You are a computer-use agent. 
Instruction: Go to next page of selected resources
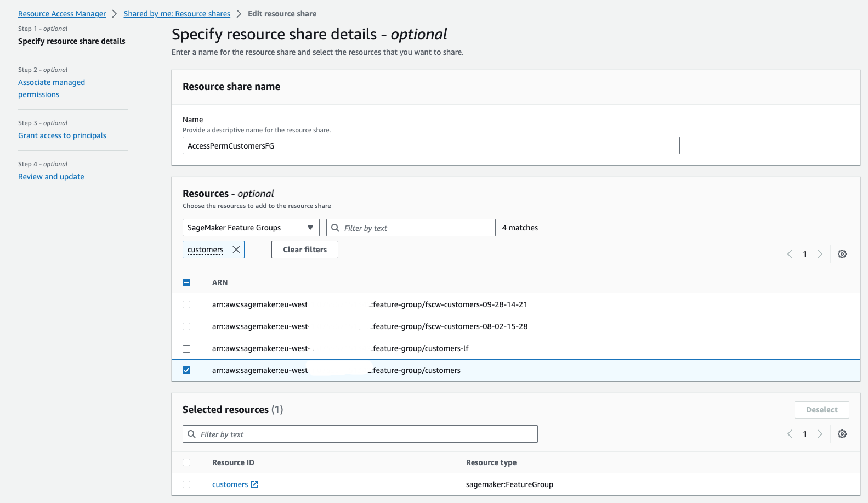click(x=820, y=434)
